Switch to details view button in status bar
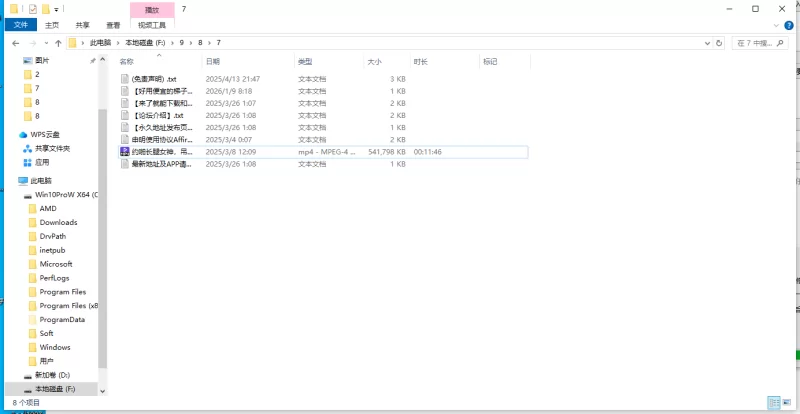800x414 pixels. tap(773, 402)
